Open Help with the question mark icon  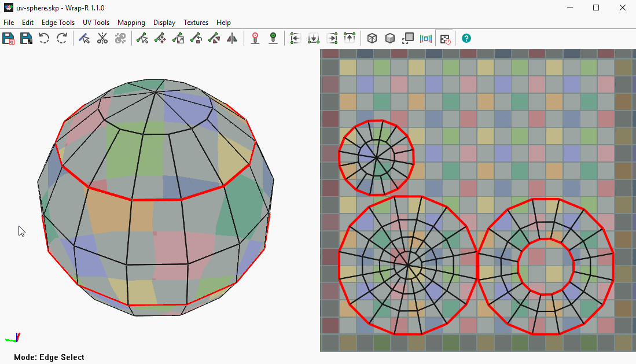pyautogui.click(x=466, y=39)
